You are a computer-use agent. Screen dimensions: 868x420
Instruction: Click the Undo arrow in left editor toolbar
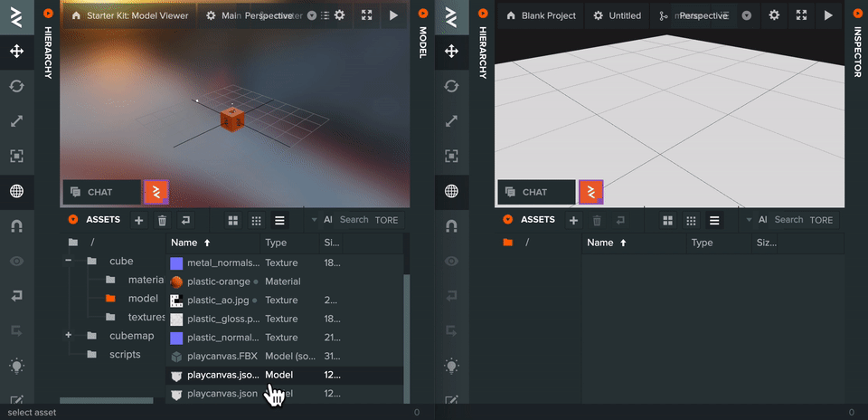(16, 296)
